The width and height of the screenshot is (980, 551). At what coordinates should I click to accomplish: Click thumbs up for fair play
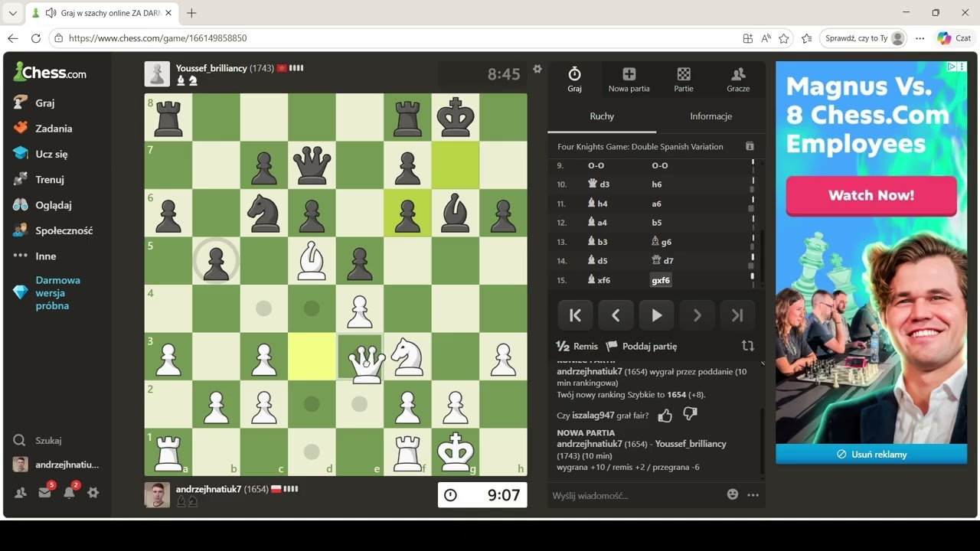click(x=665, y=416)
